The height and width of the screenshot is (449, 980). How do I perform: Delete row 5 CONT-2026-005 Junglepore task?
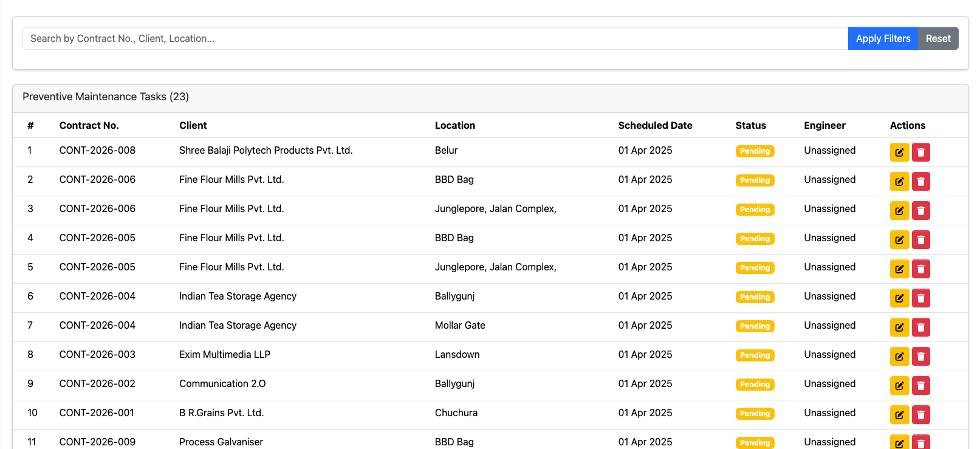point(920,269)
